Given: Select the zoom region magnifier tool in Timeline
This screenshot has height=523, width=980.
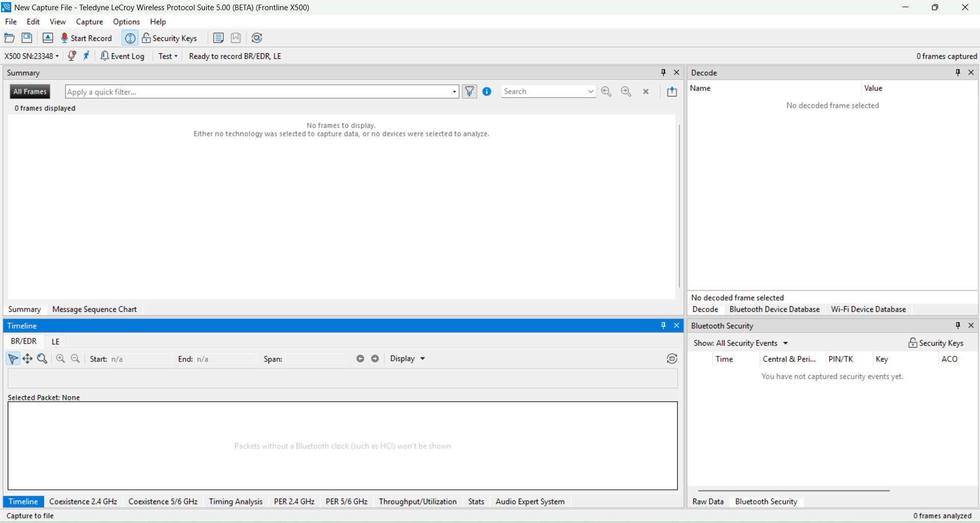Looking at the screenshot, I should tap(42, 359).
